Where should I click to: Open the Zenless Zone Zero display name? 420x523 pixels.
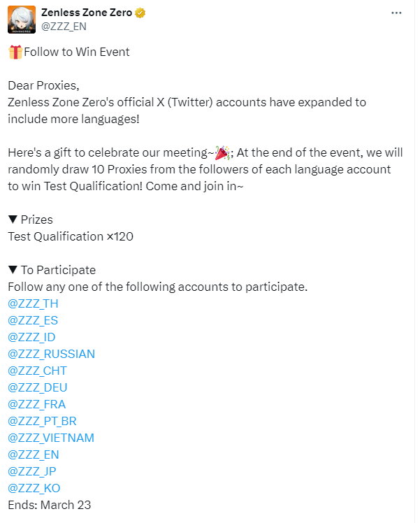pos(87,13)
